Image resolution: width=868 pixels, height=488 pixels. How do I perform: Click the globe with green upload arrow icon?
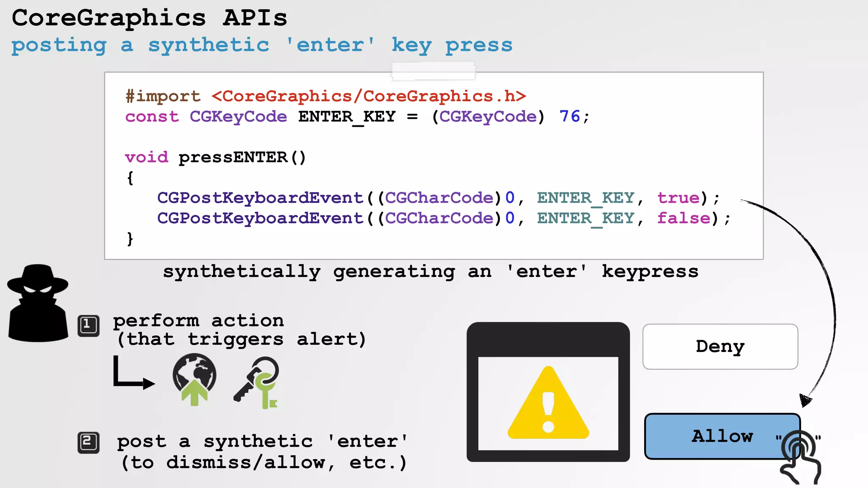(195, 380)
